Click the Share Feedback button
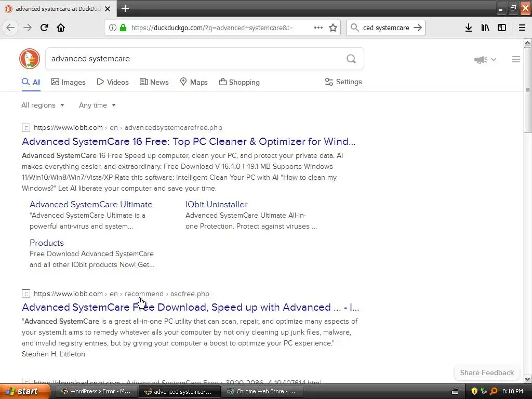 click(487, 373)
